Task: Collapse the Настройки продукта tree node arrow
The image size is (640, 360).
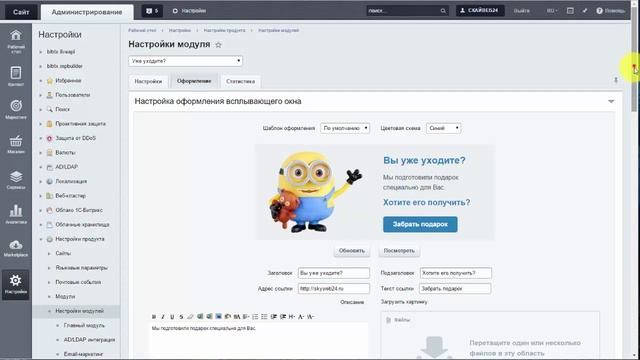Action: point(41,239)
